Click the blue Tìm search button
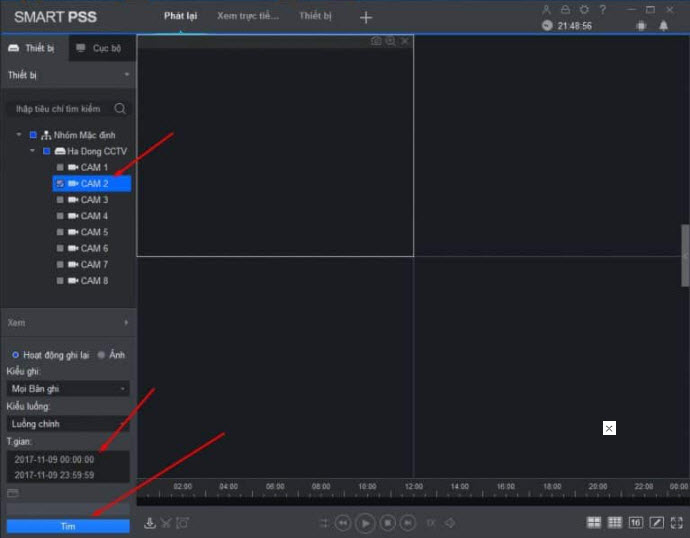This screenshot has height=538, width=690. click(x=68, y=526)
